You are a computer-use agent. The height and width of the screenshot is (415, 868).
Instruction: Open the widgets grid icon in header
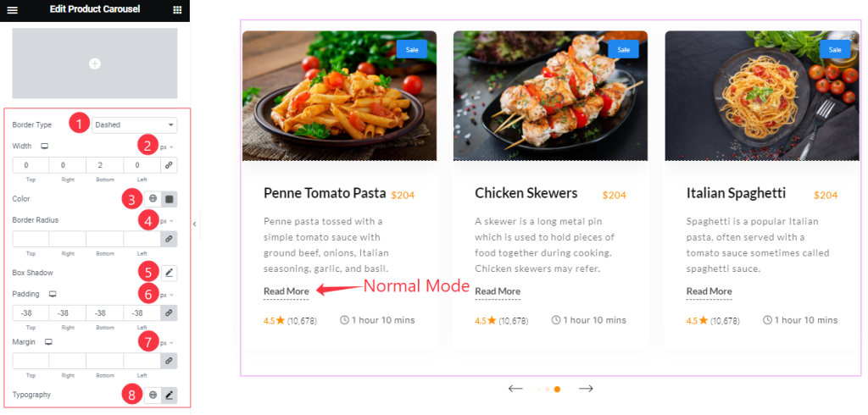click(x=177, y=10)
